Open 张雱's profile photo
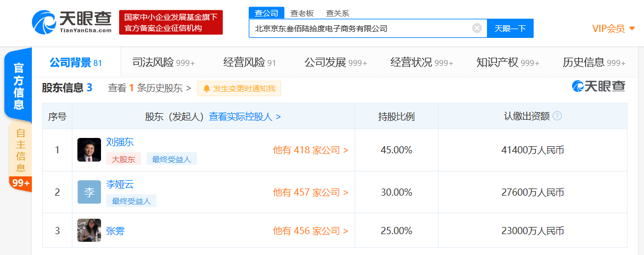Viewport: 644px width, 255px height. [89, 231]
